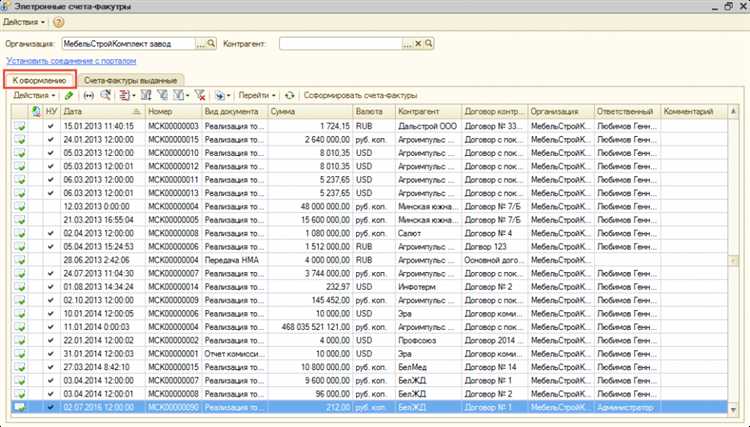Toggle НУ checkmark for row 24.01.2013
The image size is (750, 427).
[52, 141]
